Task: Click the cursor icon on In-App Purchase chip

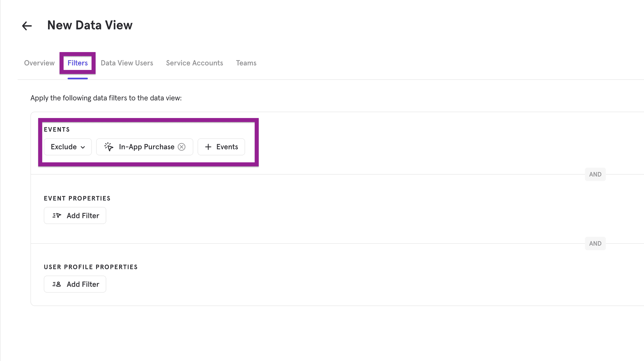Action: pos(109,147)
